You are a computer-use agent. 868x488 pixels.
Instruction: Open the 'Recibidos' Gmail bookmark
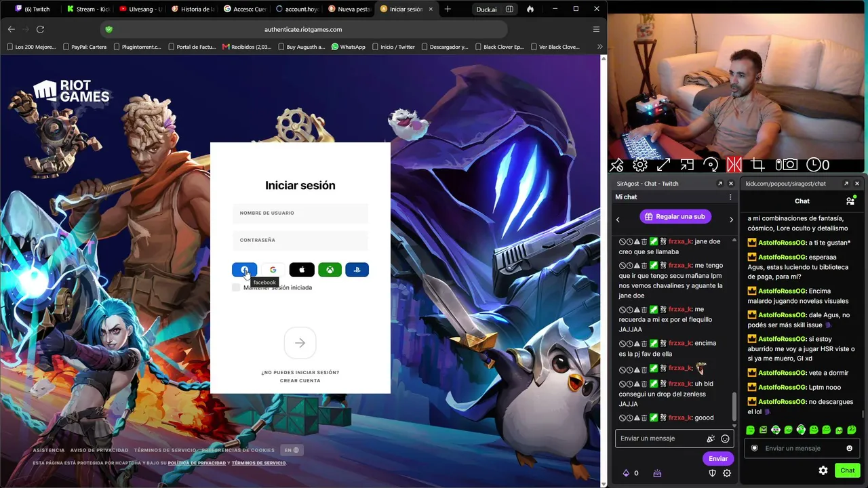coord(247,47)
